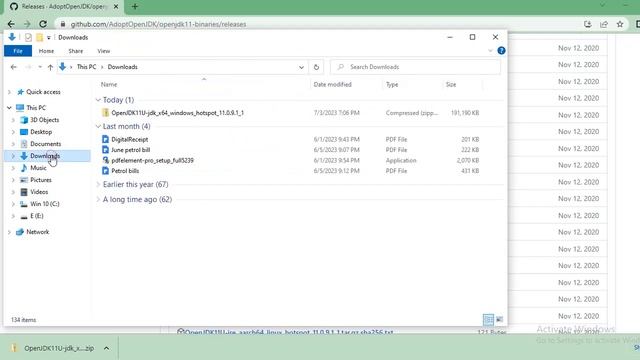The width and height of the screenshot is (640, 360).
Task: Click the Chrome share page icon
Action: [604, 24]
